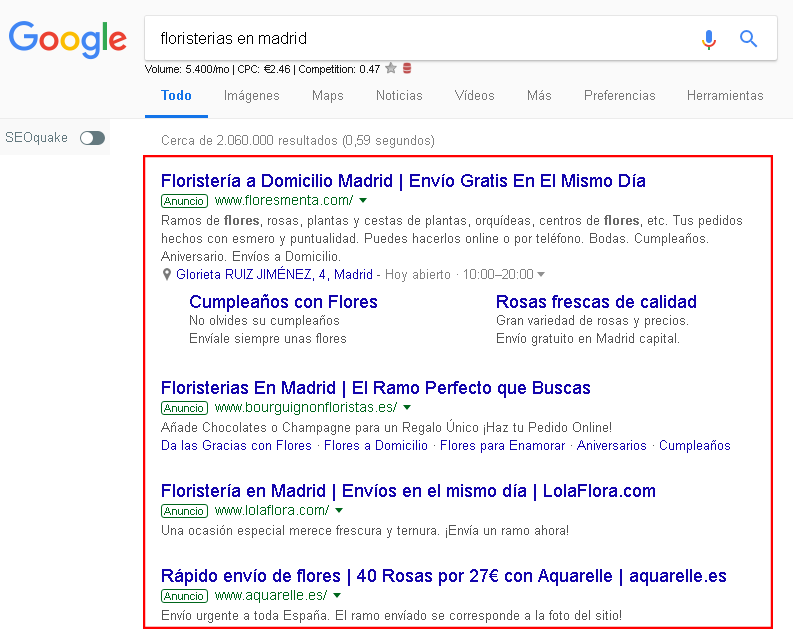Click www.floresmenta.com/ green URL
This screenshot has height=633, width=793.
284,201
